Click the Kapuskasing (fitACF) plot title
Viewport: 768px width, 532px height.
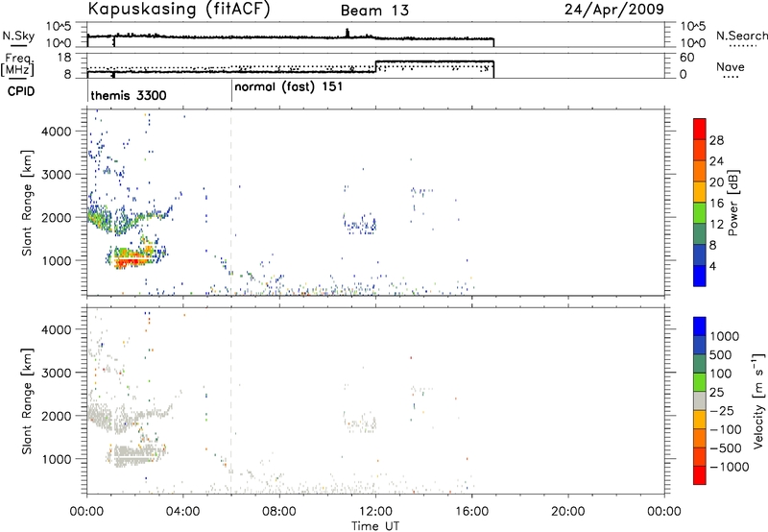tap(179, 9)
